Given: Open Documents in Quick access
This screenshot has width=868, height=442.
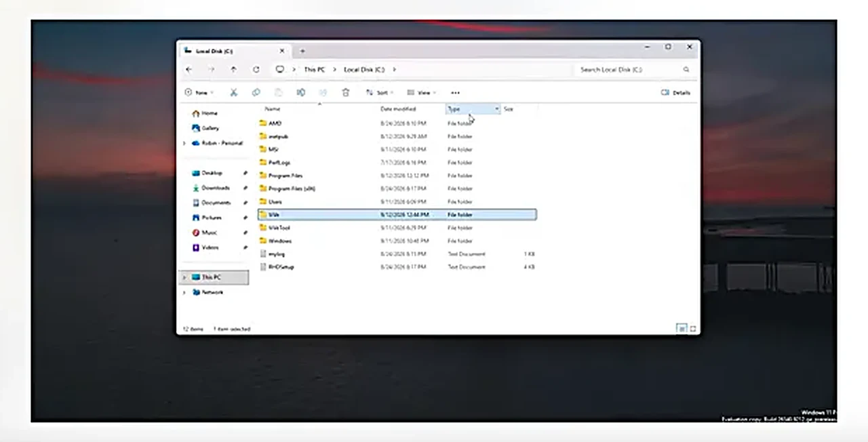Looking at the screenshot, I should click(216, 203).
